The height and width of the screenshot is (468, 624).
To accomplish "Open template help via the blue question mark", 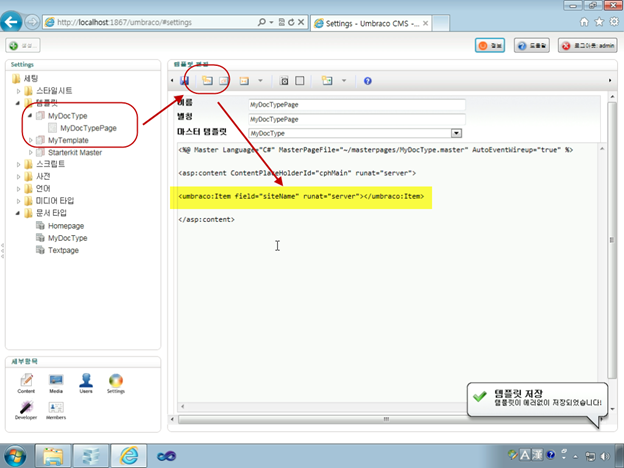I will tap(368, 81).
